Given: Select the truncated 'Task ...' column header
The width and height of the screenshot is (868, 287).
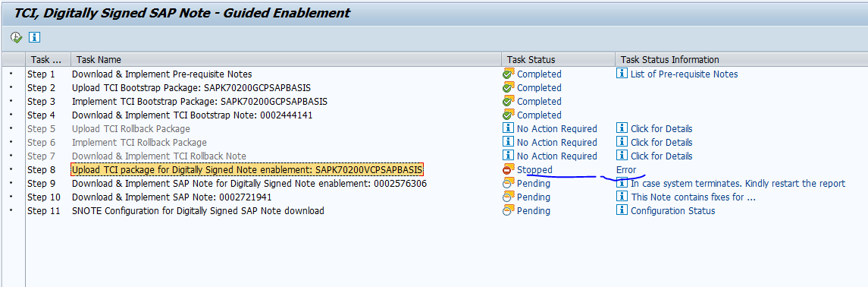Looking at the screenshot, I should pos(49,59).
